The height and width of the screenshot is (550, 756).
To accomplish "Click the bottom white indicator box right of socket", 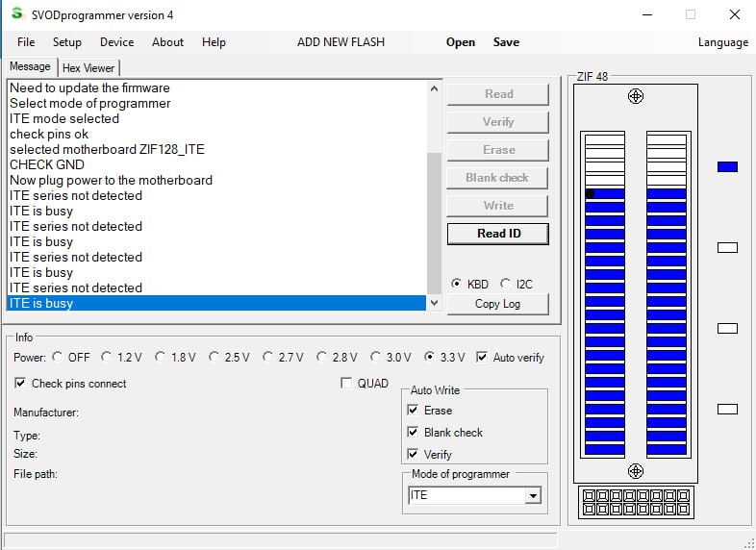I will tap(727, 409).
